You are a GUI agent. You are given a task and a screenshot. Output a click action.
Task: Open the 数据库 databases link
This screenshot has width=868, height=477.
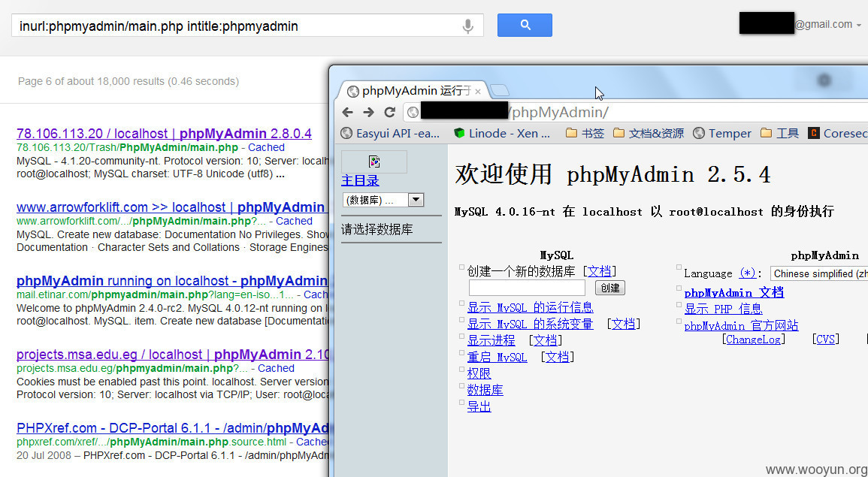click(485, 390)
